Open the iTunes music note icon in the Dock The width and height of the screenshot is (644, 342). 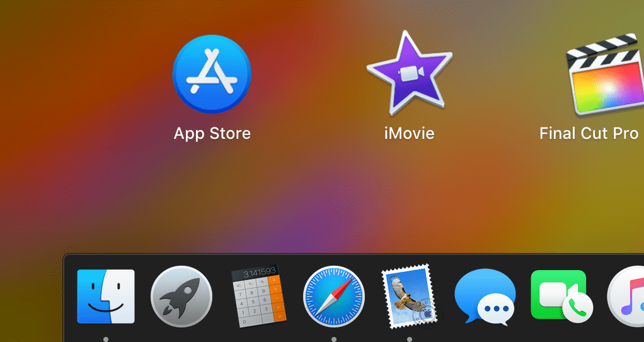pos(626,297)
